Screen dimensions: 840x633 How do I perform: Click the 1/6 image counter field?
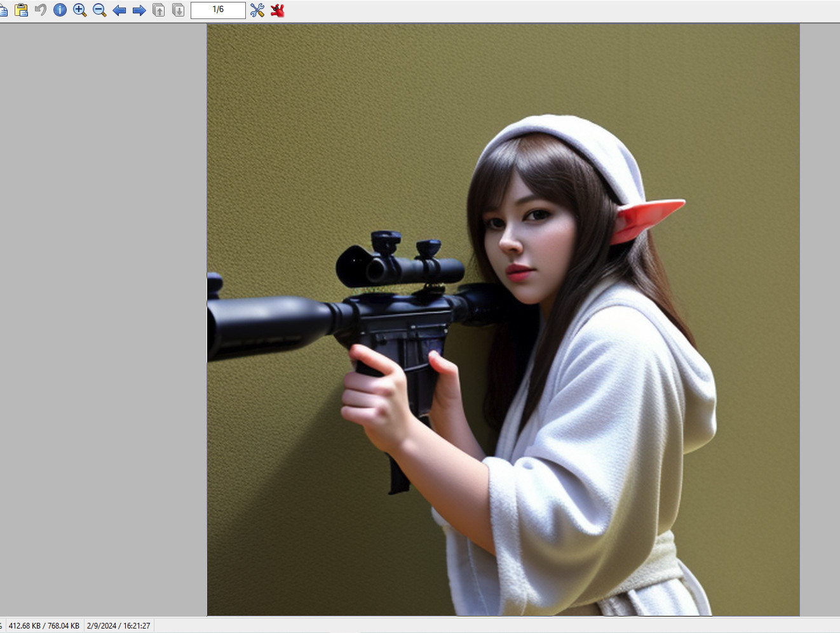[x=218, y=10]
